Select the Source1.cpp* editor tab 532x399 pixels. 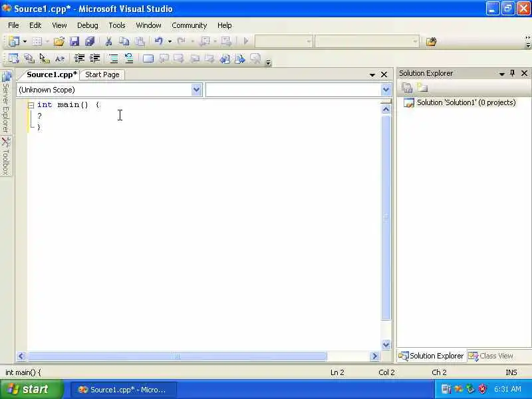pyautogui.click(x=52, y=74)
